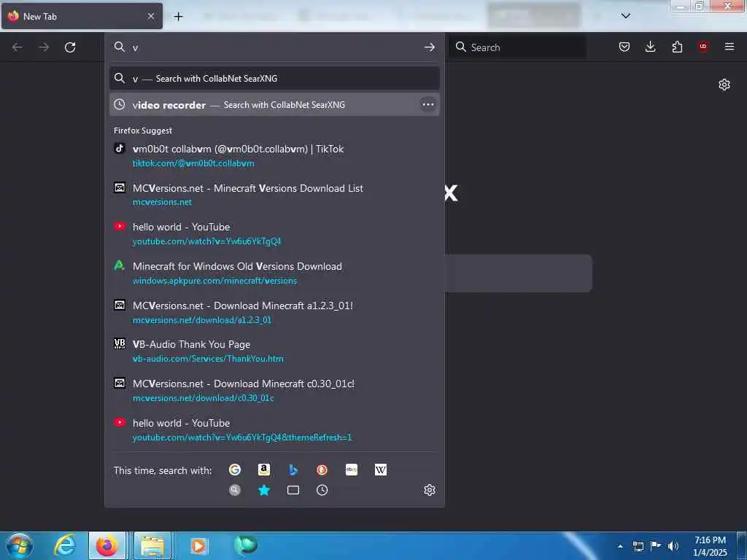Click the back navigation arrow
The height and width of the screenshot is (560, 747).
click(x=18, y=47)
